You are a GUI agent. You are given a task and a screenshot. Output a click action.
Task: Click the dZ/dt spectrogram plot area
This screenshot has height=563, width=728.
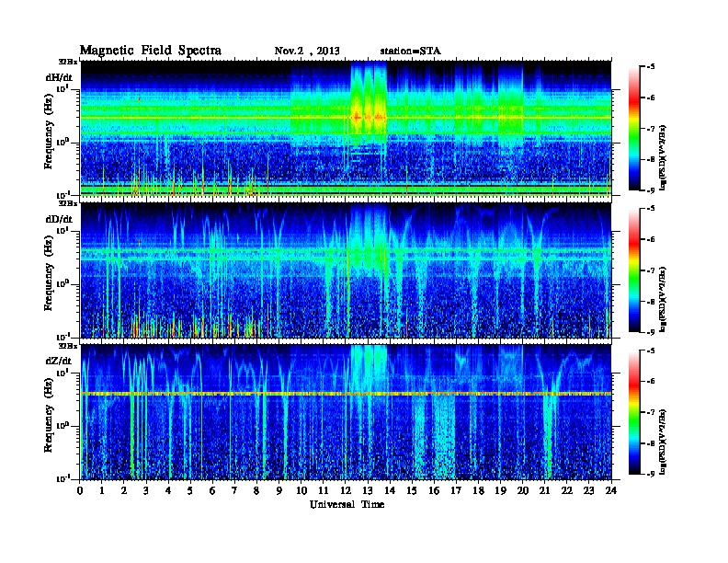click(x=346, y=412)
